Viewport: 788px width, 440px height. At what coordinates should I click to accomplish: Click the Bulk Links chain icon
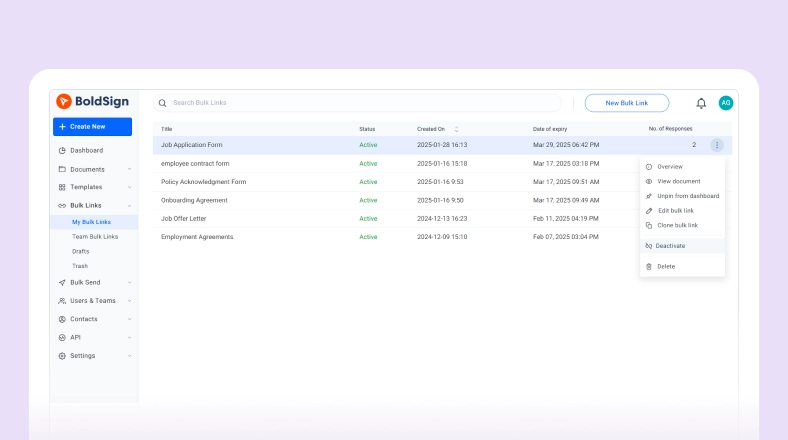tap(62, 205)
